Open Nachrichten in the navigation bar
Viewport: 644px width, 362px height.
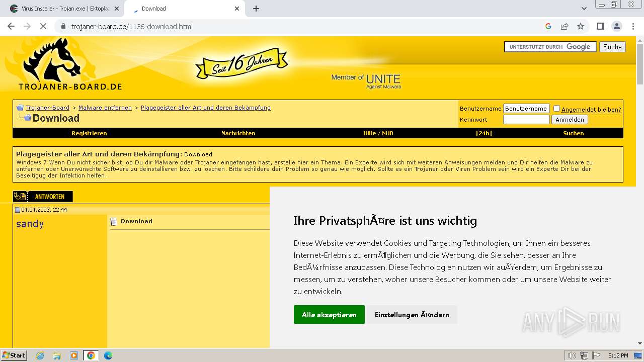point(238,133)
